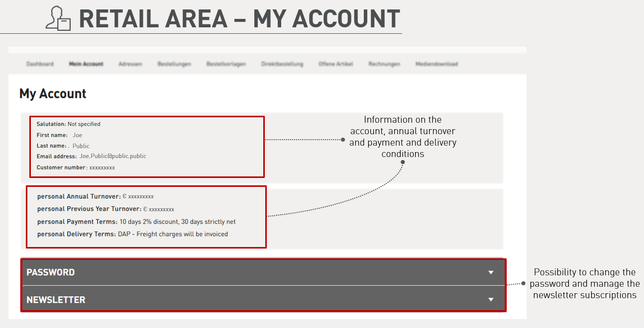644x328 pixels.
Task: Open the Dashboard tab
Action: (x=40, y=64)
